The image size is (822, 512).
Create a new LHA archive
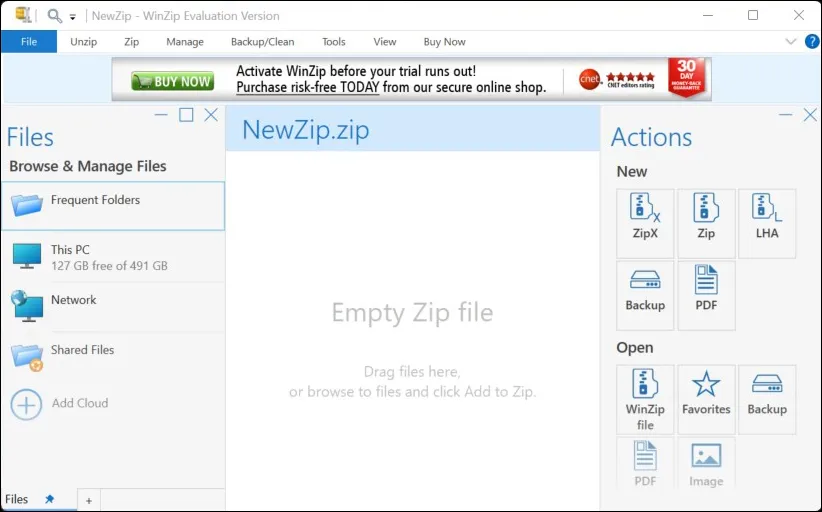click(767, 223)
